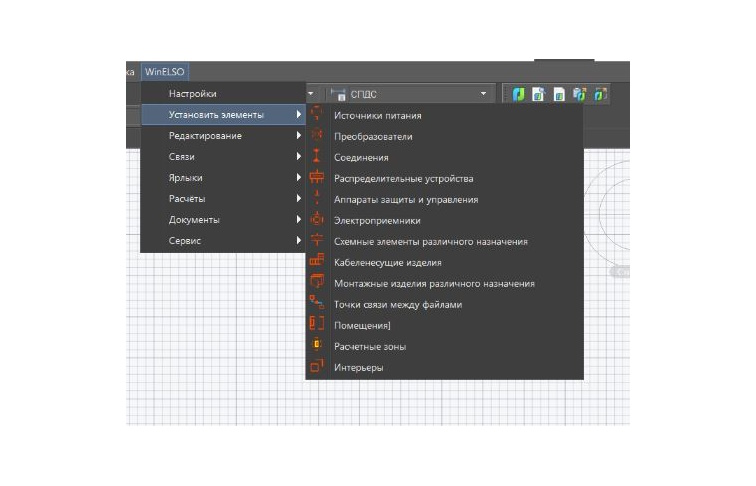Click Помещения icon
The image size is (756, 486).
[x=316, y=323]
